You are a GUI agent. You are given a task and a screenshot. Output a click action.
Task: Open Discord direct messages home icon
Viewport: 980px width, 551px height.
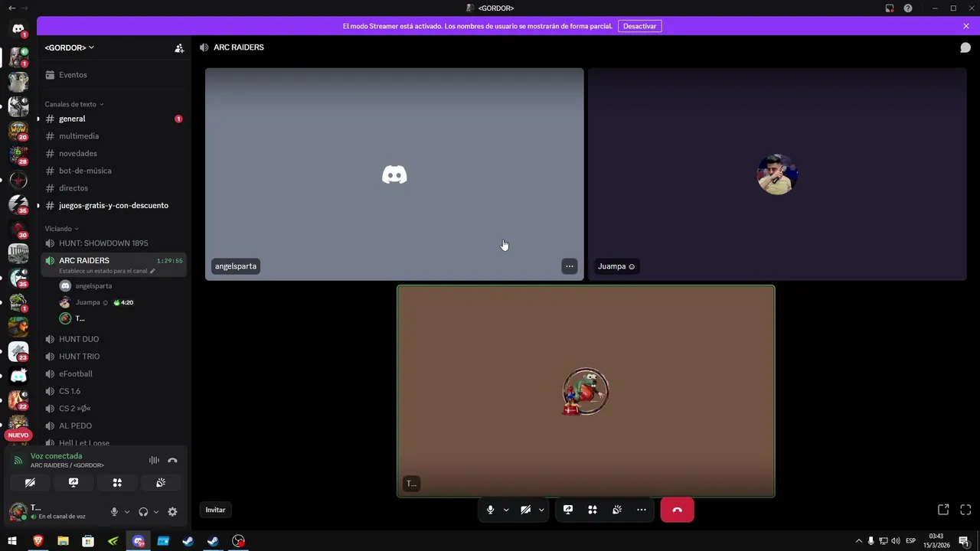click(x=18, y=28)
